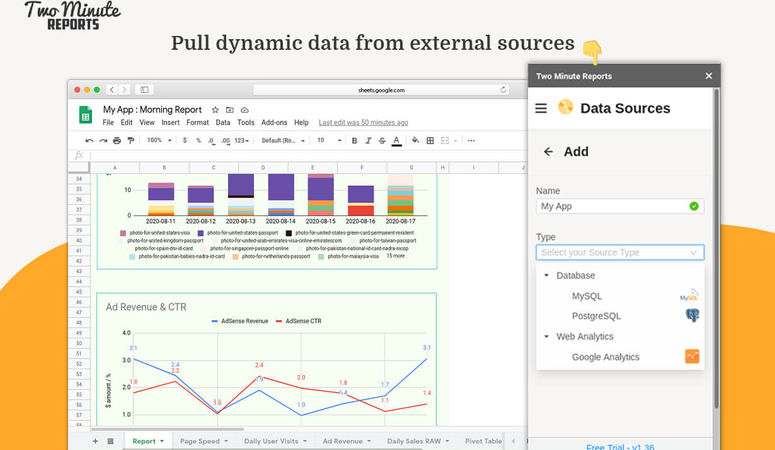Viewport: 775px width, 450px height.
Task: Click the Name field containing My App
Action: (620, 206)
